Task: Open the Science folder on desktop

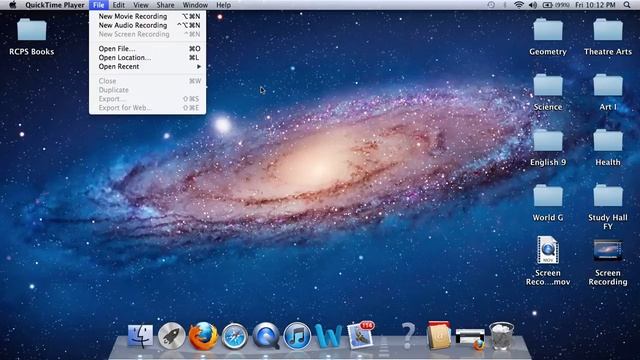Action: 548,92
